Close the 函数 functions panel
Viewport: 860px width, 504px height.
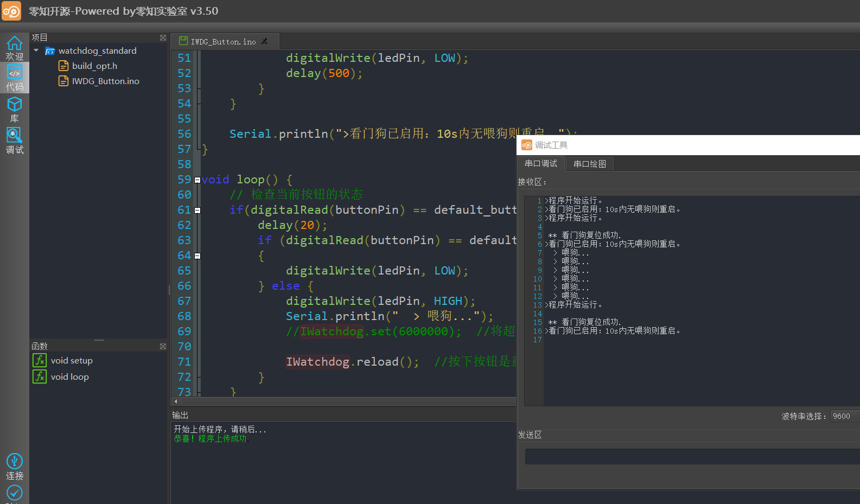click(x=163, y=346)
